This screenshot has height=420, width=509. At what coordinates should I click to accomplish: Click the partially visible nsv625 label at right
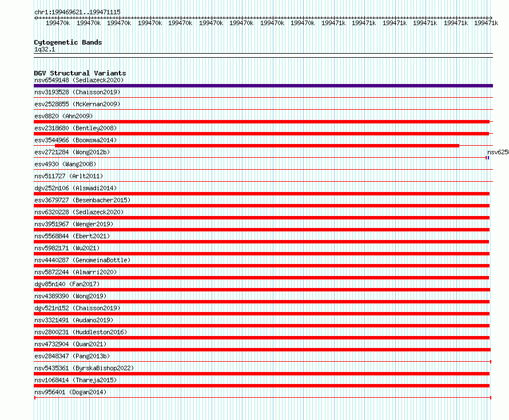pos(498,152)
